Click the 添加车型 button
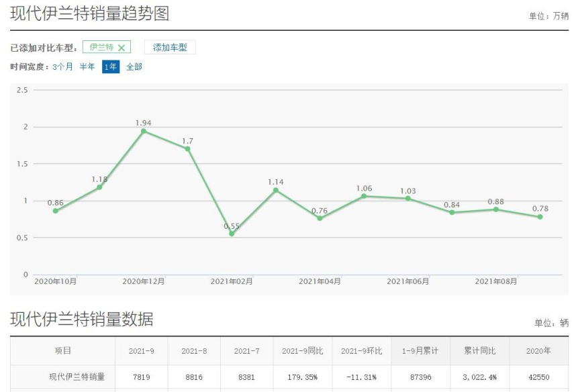Screen dimensions: 572x392 [170, 48]
